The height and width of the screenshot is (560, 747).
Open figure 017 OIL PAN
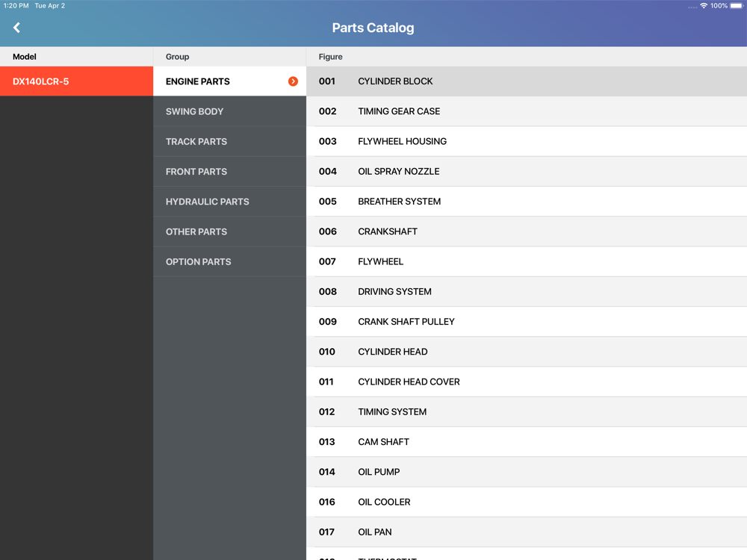click(527, 532)
